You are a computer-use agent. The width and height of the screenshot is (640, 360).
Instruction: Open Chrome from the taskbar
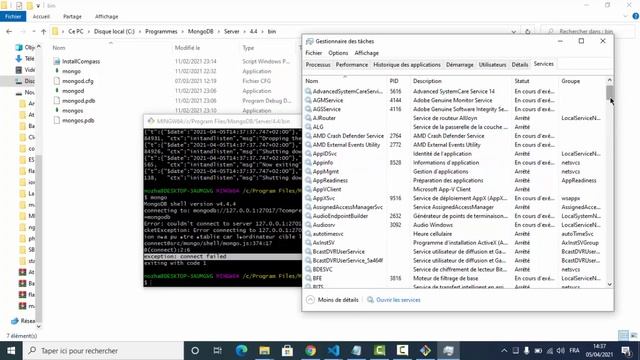pos(310,351)
